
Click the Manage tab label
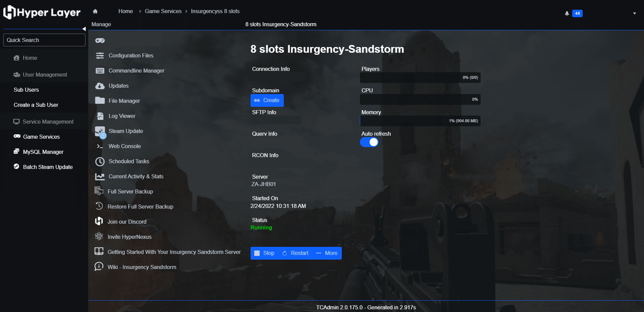(101, 24)
